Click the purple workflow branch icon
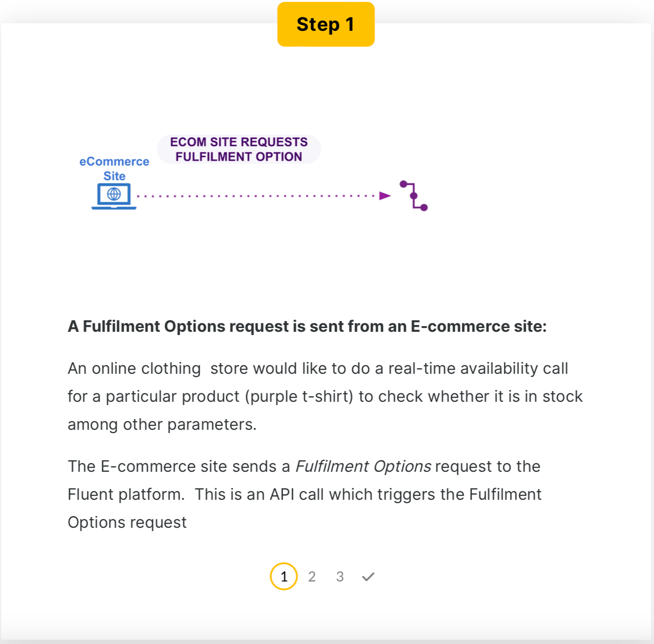This screenshot has height=644, width=654. click(x=414, y=196)
